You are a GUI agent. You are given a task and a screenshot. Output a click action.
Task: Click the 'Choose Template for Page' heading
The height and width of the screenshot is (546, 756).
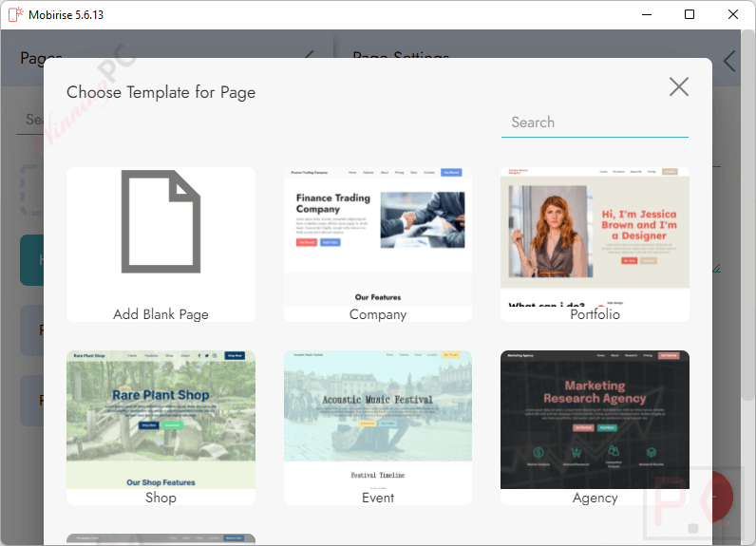(x=161, y=92)
